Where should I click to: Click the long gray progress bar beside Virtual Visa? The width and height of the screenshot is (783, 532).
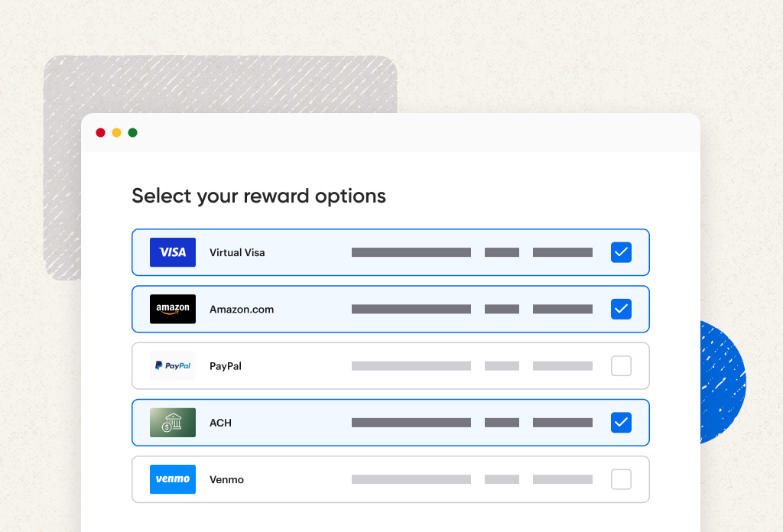click(411, 252)
